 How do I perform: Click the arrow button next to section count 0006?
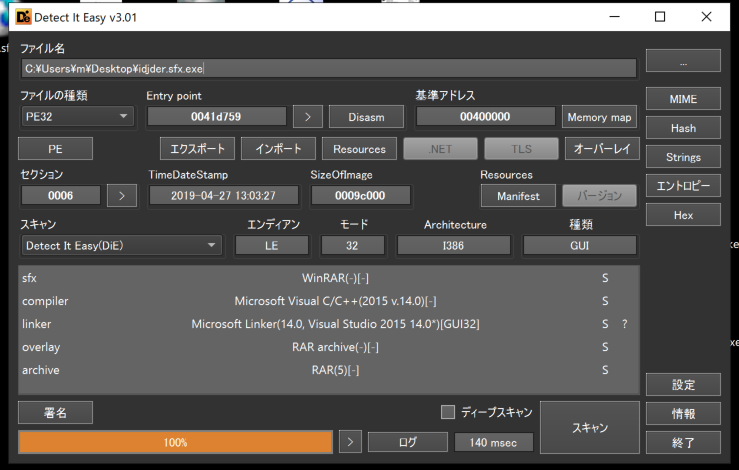[122, 196]
